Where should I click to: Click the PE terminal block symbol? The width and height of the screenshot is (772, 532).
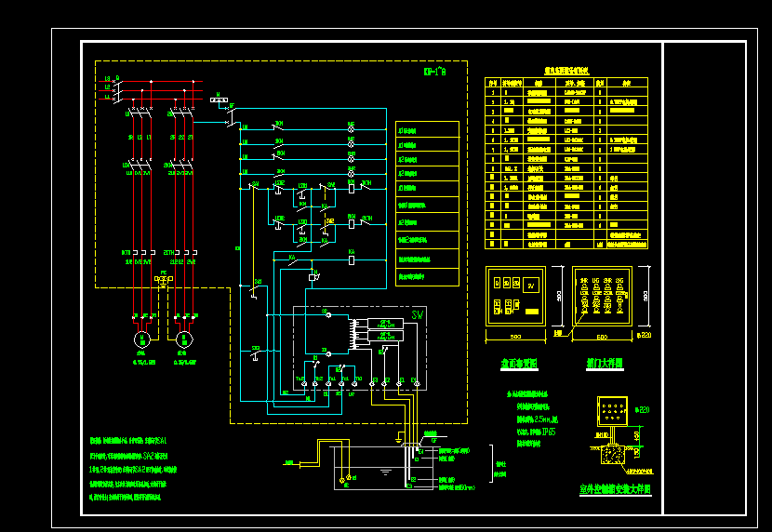pos(164,278)
